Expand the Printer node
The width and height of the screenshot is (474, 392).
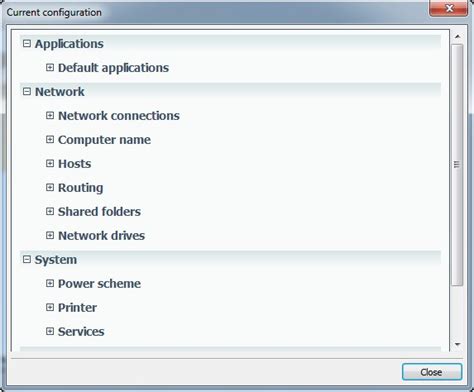tap(50, 307)
